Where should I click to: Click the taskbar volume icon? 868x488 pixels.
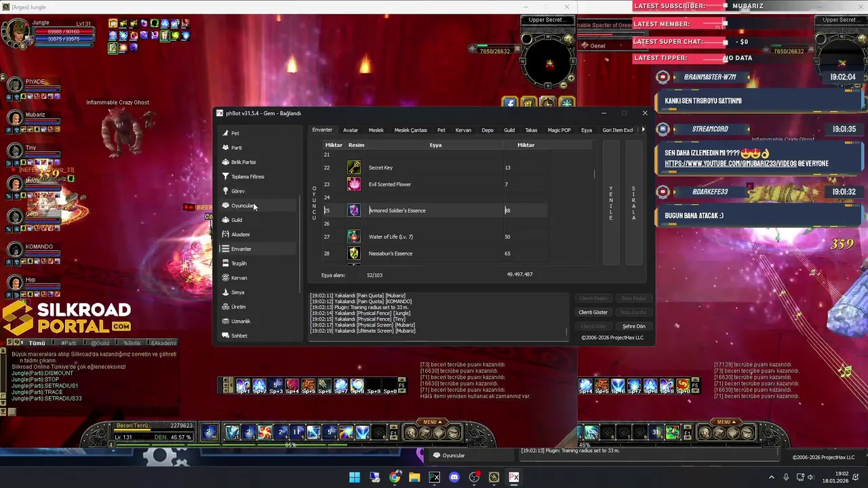[x=810, y=477]
